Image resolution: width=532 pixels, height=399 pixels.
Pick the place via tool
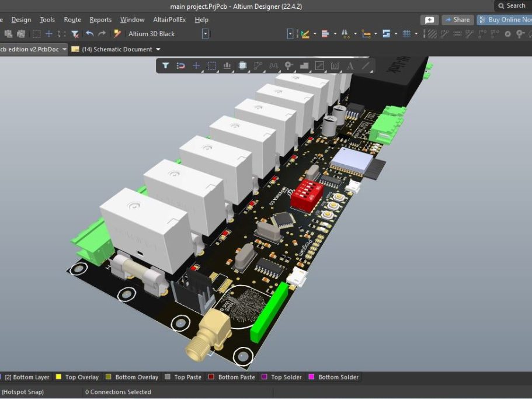pyautogui.click(x=288, y=66)
